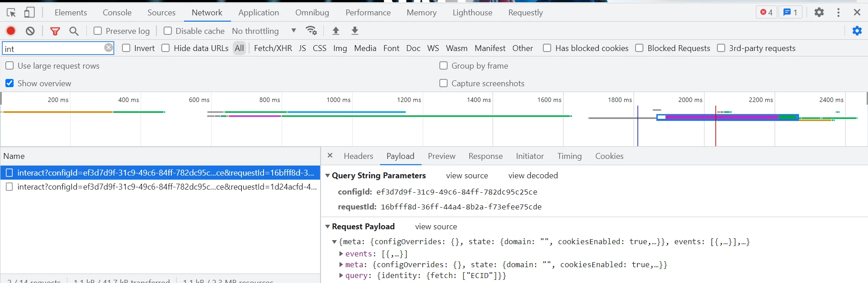Activate the inspect element picker icon

click(11, 13)
